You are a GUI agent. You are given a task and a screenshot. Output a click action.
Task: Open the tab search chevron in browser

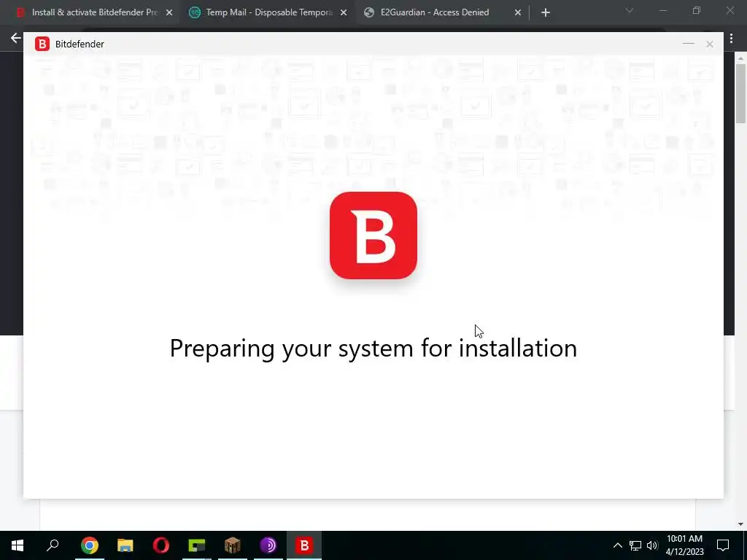[630, 10]
